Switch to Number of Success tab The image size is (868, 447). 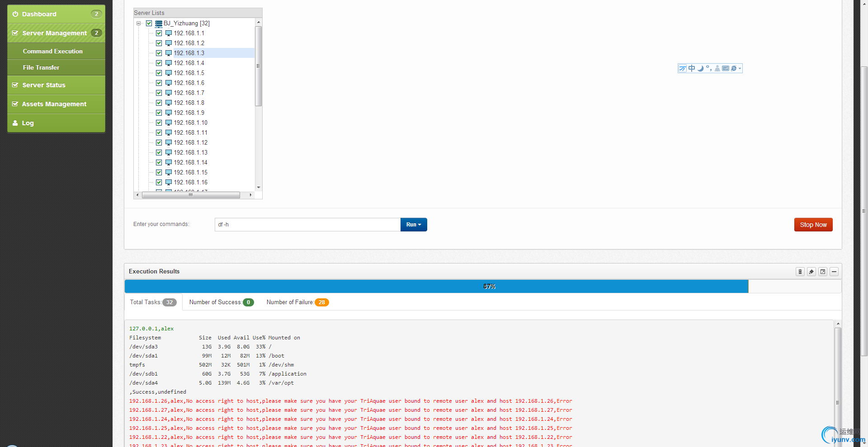pos(222,302)
